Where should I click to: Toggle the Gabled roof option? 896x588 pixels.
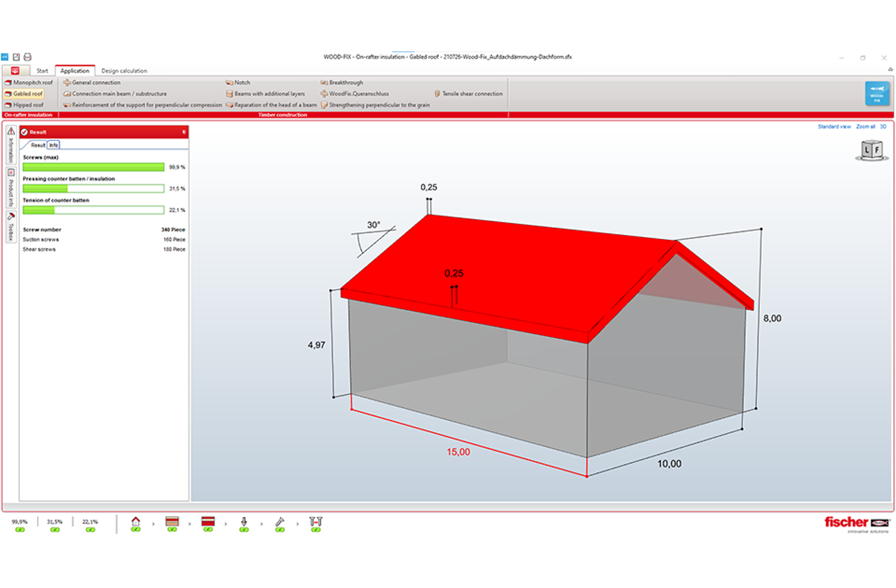25,93
